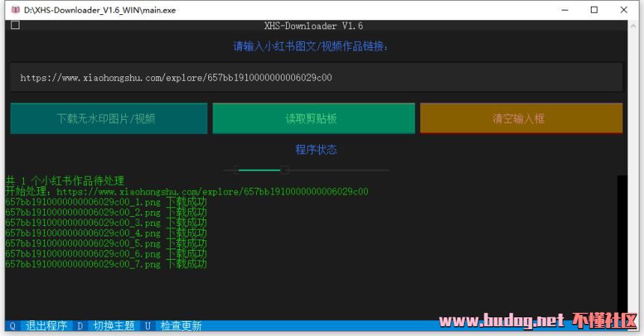Screen dimensions: 644x336
Task: Click the main.exe application icon in title bar
Action: click(15, 10)
